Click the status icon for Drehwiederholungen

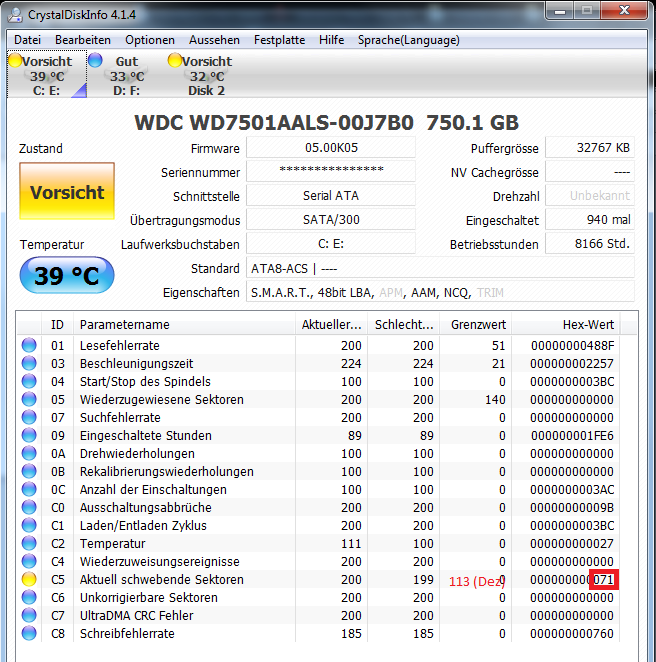[29, 453]
